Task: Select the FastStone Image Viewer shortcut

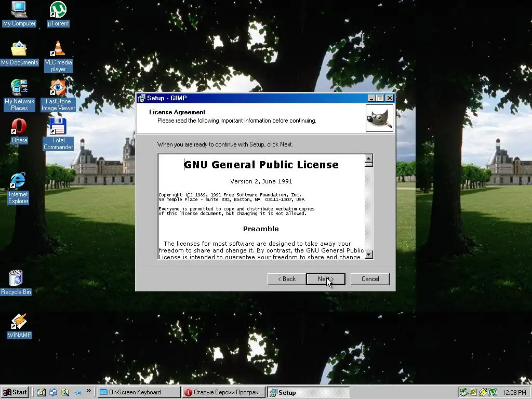Action: point(58,96)
